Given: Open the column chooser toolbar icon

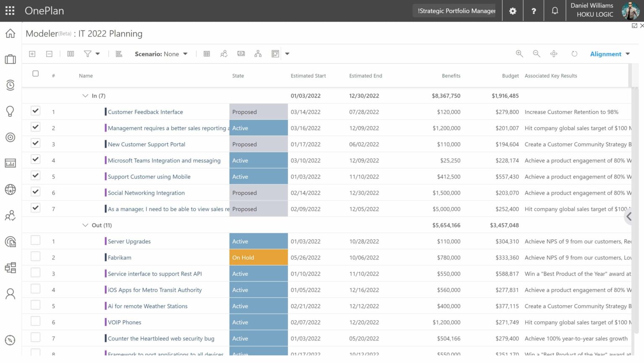Looking at the screenshot, I should 70,54.
